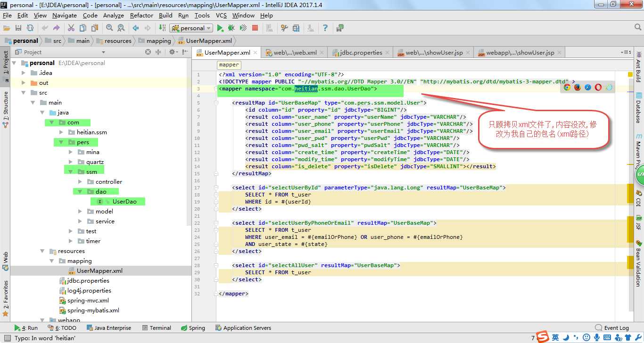
Task: Expand the quartz package
Action: (x=71, y=162)
